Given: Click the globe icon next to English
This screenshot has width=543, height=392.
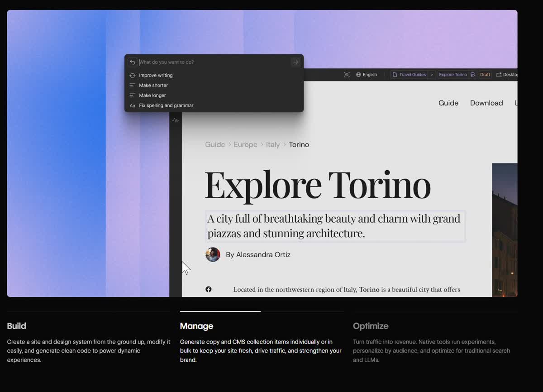Looking at the screenshot, I should (x=358, y=75).
